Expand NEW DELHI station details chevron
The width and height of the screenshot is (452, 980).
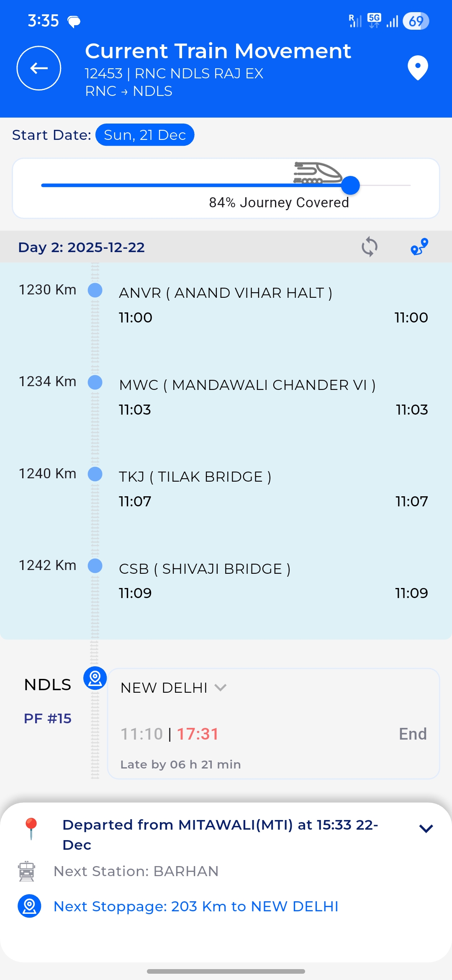pos(221,688)
